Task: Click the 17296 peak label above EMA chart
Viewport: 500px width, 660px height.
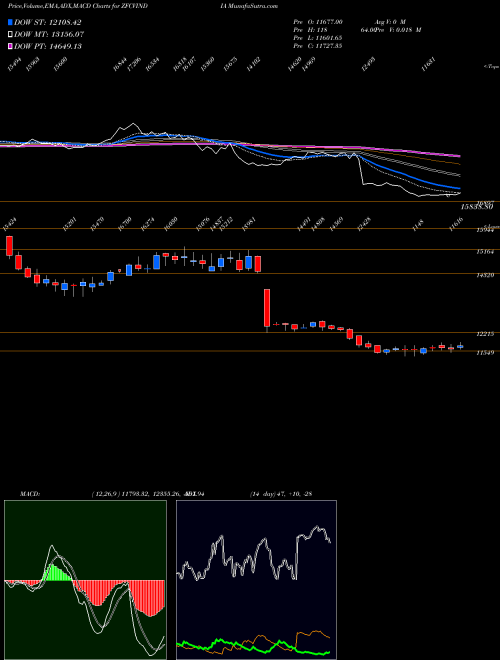Action: 136,64
